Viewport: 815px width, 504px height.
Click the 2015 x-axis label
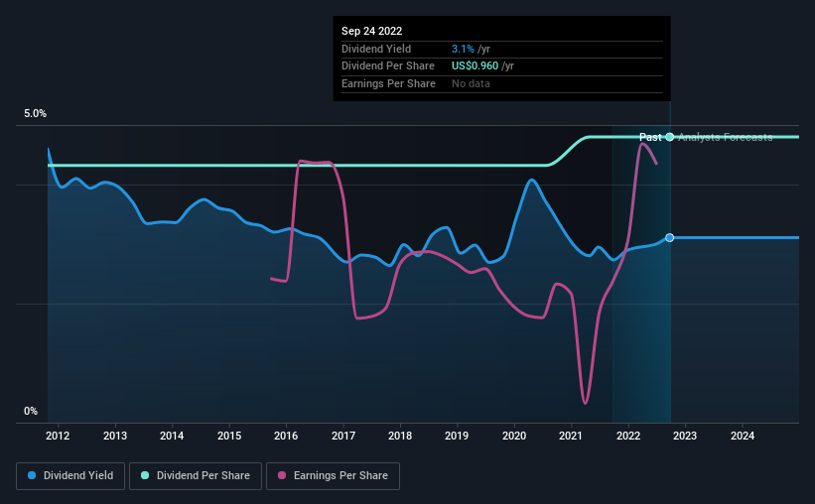tap(229, 436)
